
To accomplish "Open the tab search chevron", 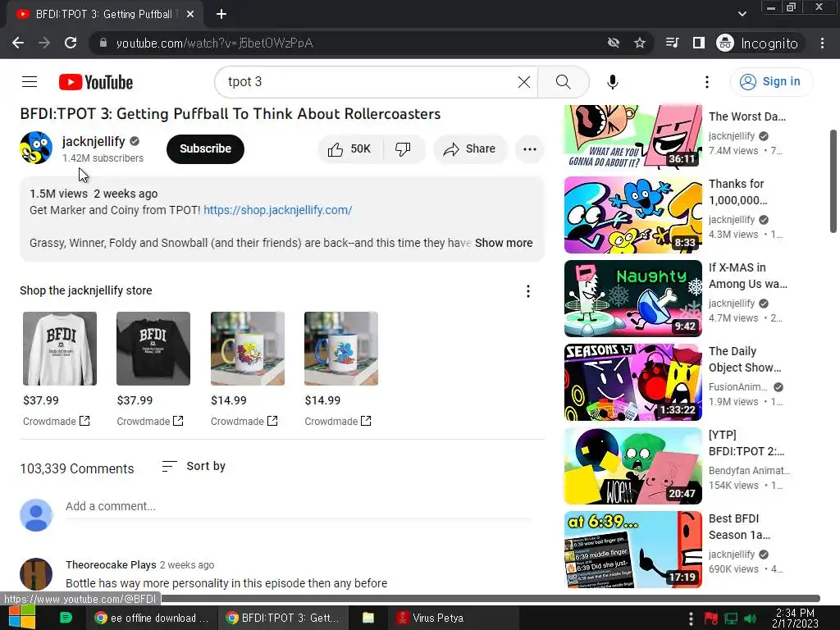I will coord(742,14).
